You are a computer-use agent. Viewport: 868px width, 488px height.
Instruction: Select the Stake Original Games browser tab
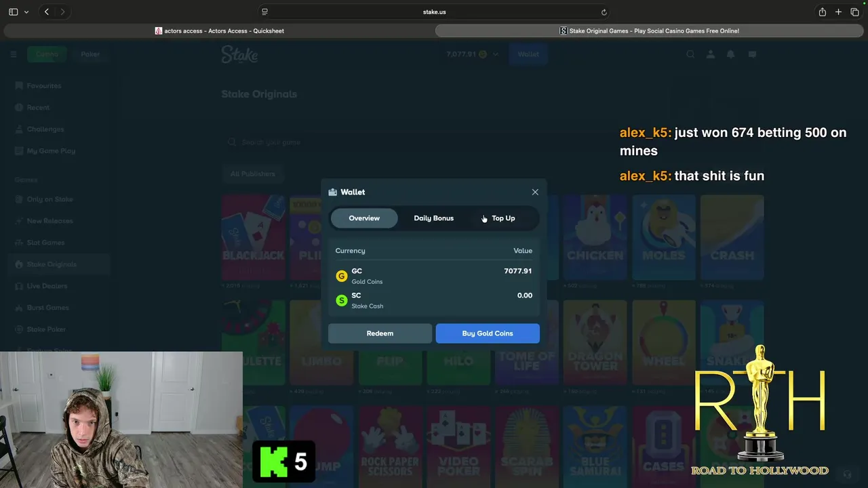point(649,30)
